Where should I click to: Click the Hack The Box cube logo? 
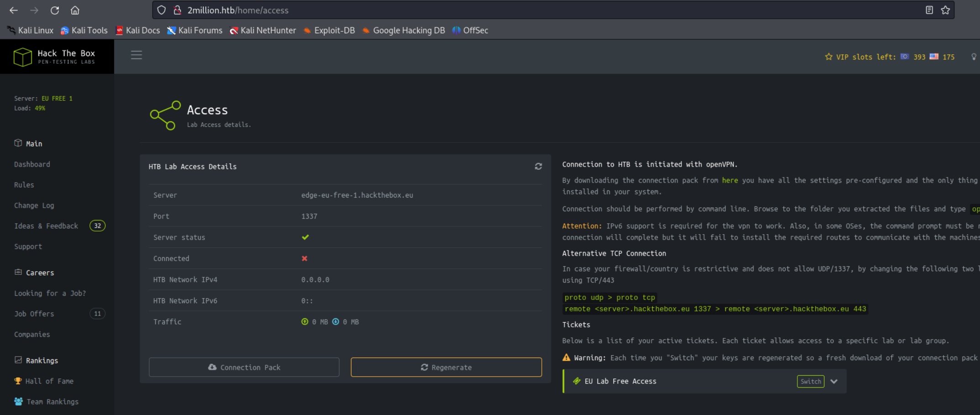pyautogui.click(x=22, y=57)
